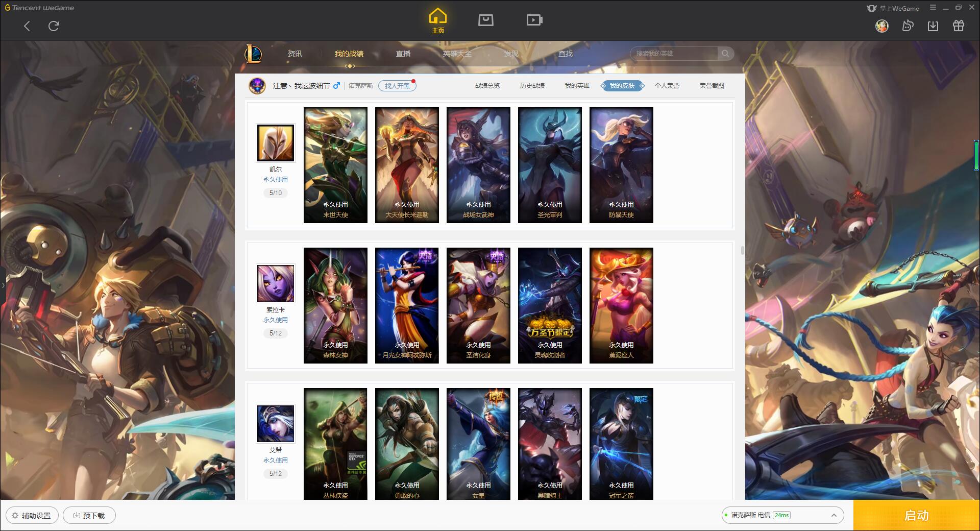
Task: Open the store bag icon
Action: [485, 20]
